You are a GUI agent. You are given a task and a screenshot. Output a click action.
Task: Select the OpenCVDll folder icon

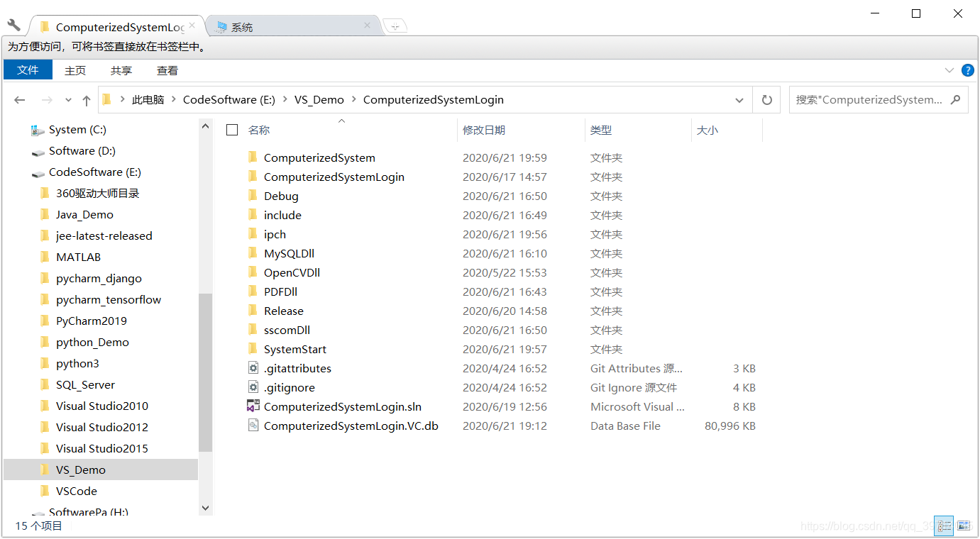(x=253, y=272)
